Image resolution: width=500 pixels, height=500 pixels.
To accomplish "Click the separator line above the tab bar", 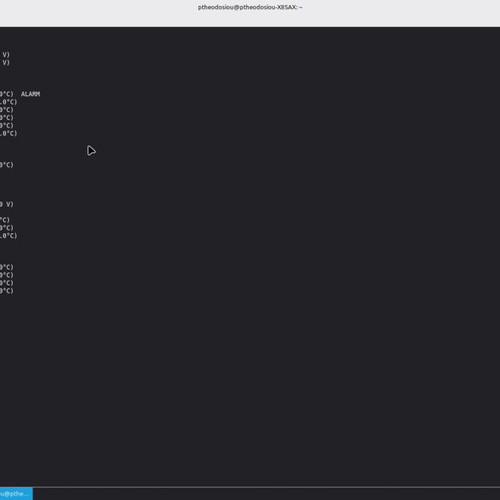I will click(250, 487).
